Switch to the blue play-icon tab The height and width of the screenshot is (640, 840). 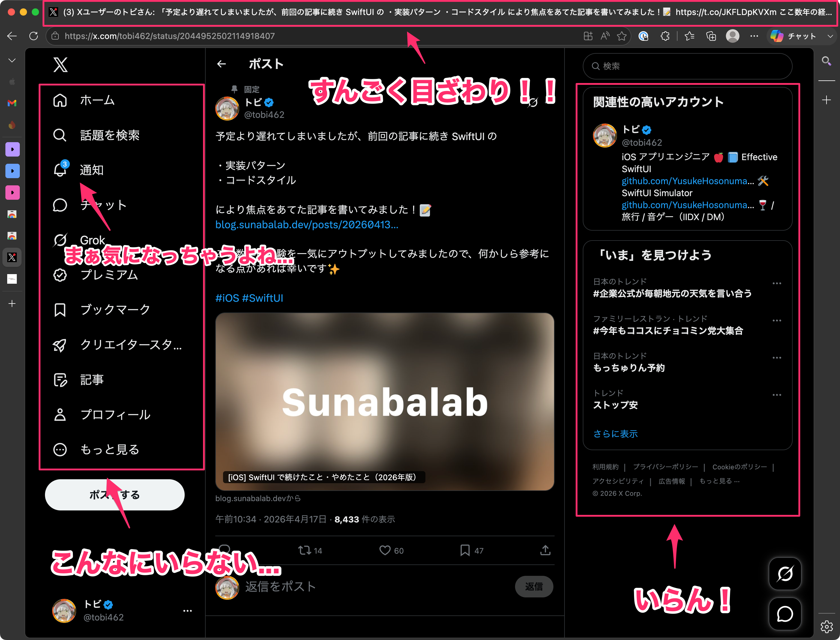pos(12,171)
